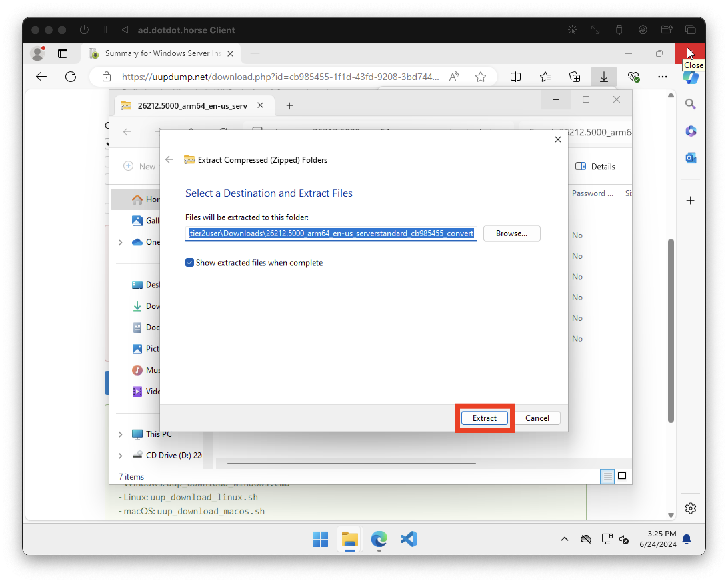
Task: Click the power icon in client titlebar
Action: pos(84,30)
